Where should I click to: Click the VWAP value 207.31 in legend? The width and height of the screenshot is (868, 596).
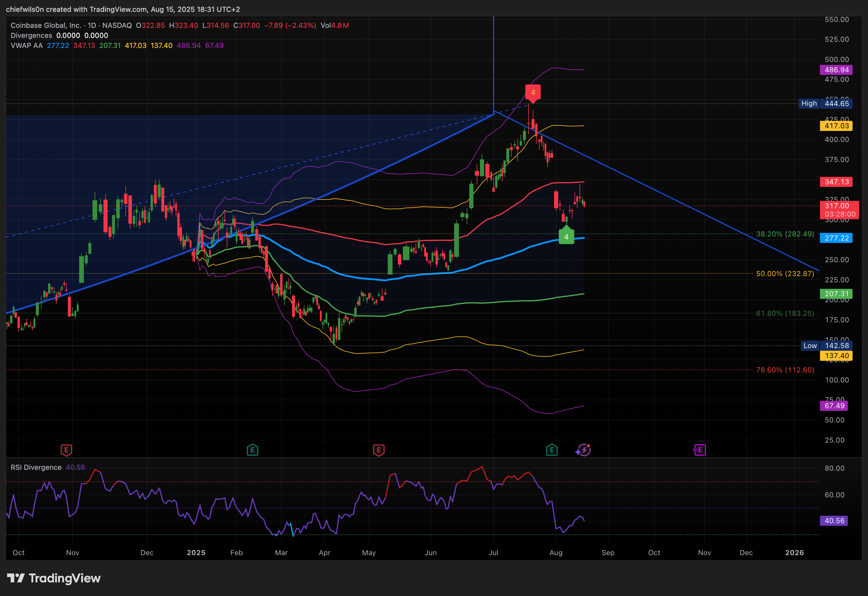point(110,46)
